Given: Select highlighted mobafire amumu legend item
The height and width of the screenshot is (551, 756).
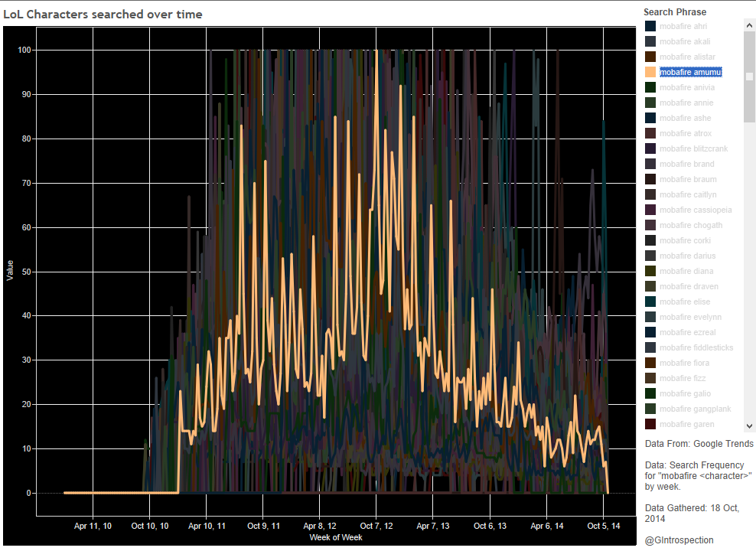Looking at the screenshot, I should [689, 72].
